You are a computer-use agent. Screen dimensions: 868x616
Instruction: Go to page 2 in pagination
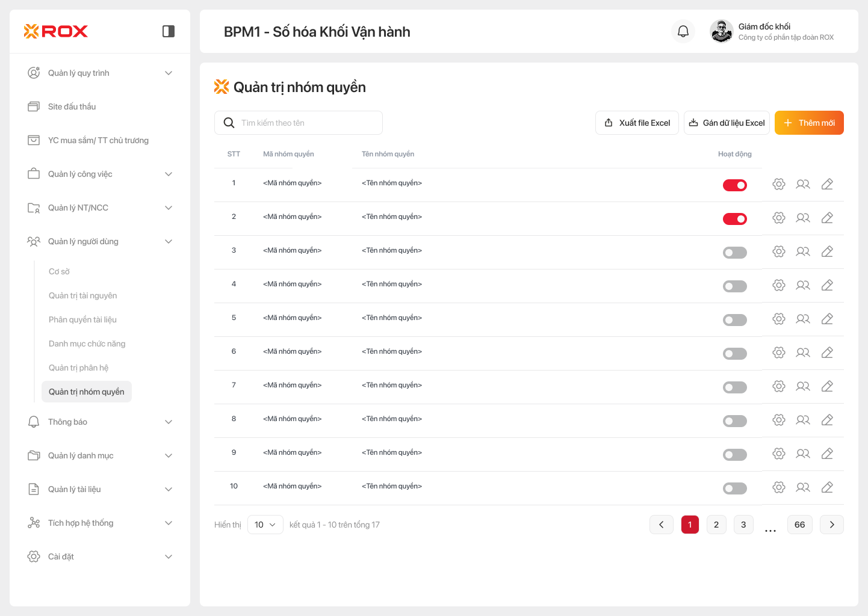716,525
